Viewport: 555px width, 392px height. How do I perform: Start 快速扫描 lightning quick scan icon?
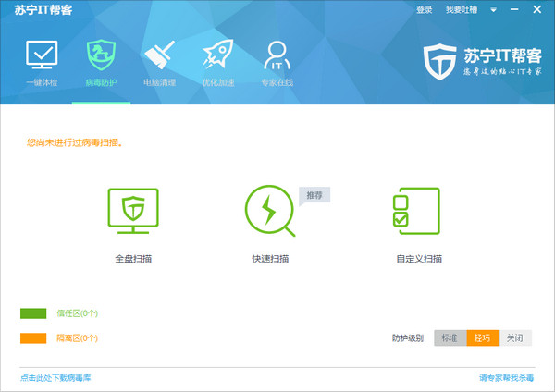pyautogui.click(x=270, y=211)
